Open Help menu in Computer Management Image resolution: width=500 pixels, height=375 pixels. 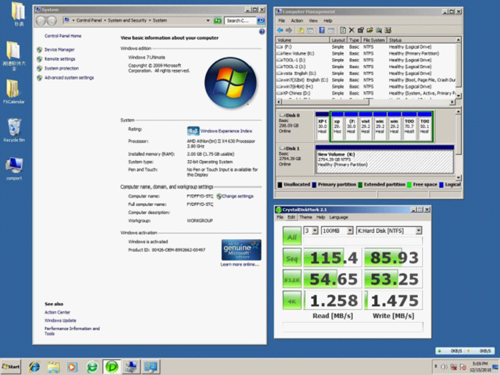[328, 21]
